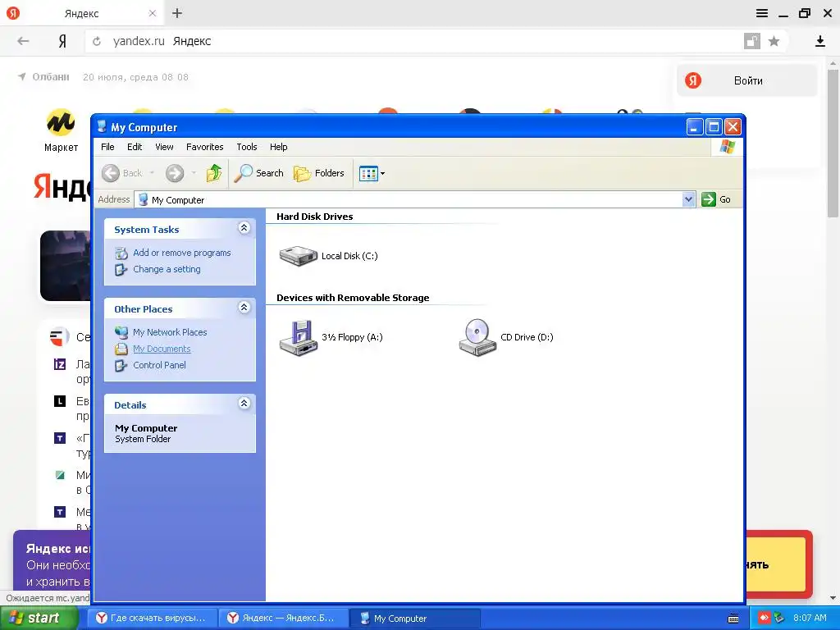Image resolution: width=840 pixels, height=630 pixels.
Task: Click the My Computer title bar icon
Action: (x=102, y=127)
